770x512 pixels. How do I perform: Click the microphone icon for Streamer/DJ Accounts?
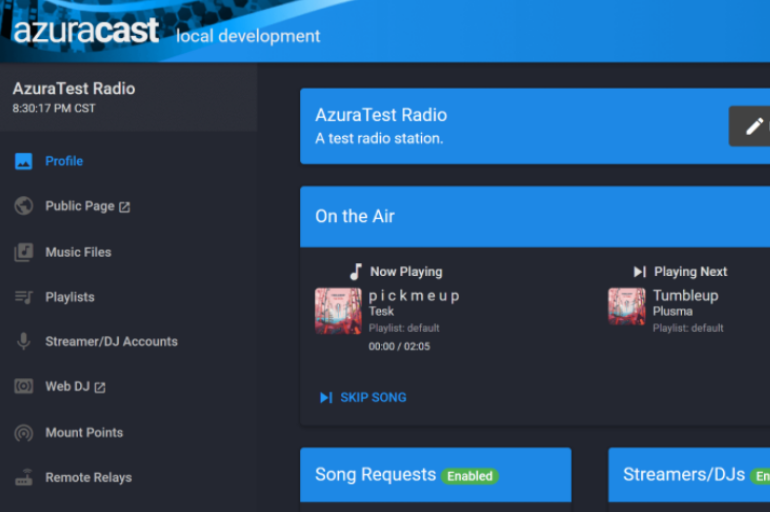(24, 341)
